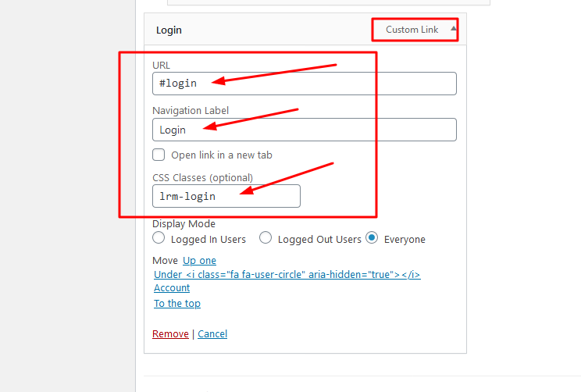Remove the Login menu item
This screenshot has width=581, height=392.
tap(170, 334)
